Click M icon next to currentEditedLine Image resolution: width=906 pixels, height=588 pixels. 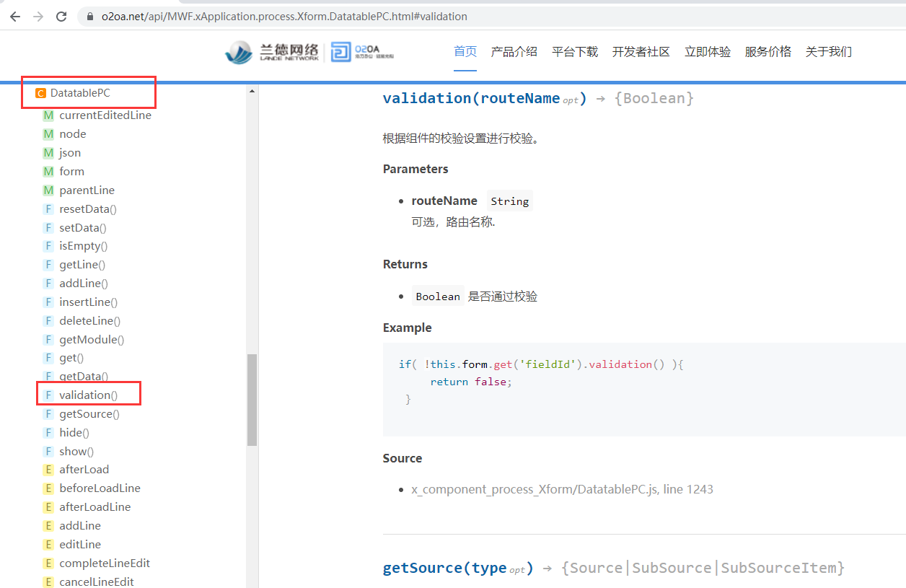click(x=48, y=115)
